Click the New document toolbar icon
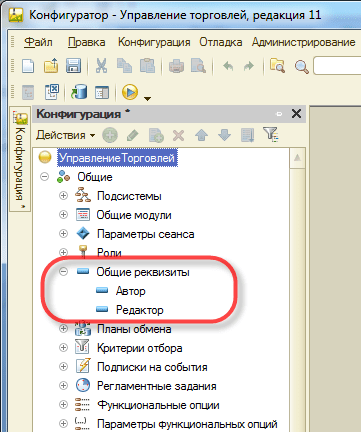Image resolution: width=361 pixels, height=432 pixels. point(28,66)
